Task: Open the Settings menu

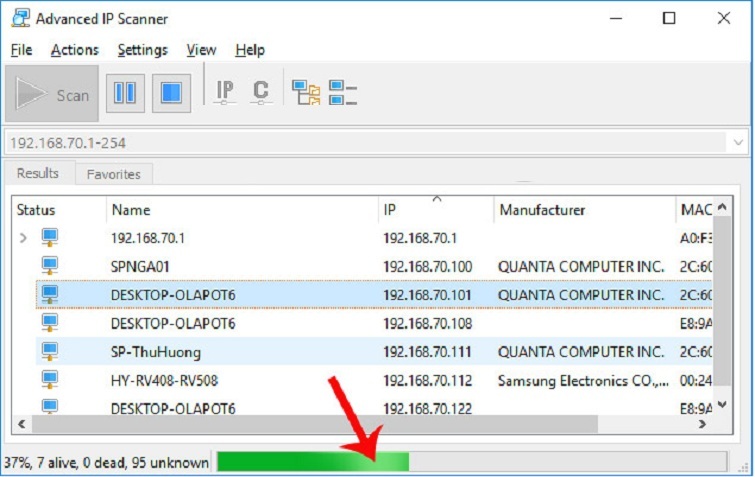Action: [142, 50]
